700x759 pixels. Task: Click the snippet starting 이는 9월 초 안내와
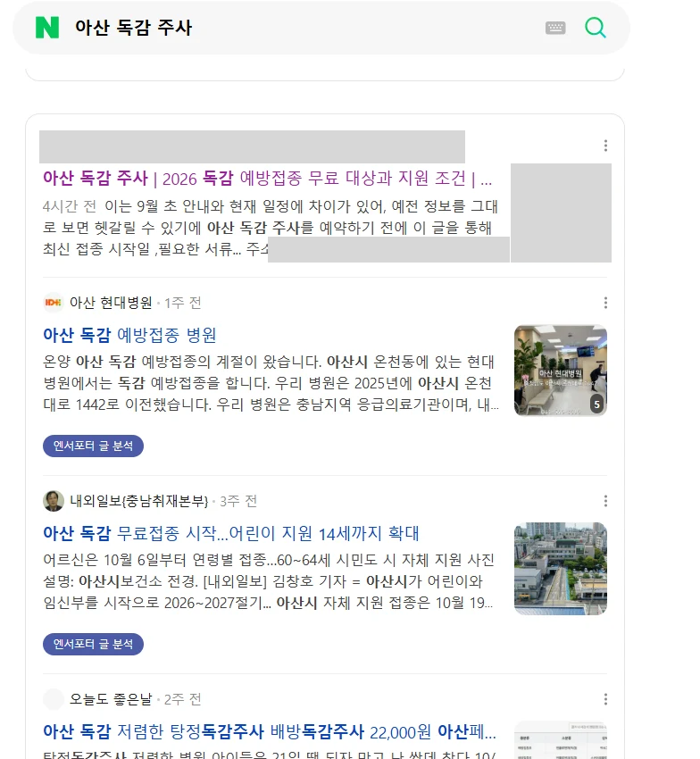(x=271, y=228)
